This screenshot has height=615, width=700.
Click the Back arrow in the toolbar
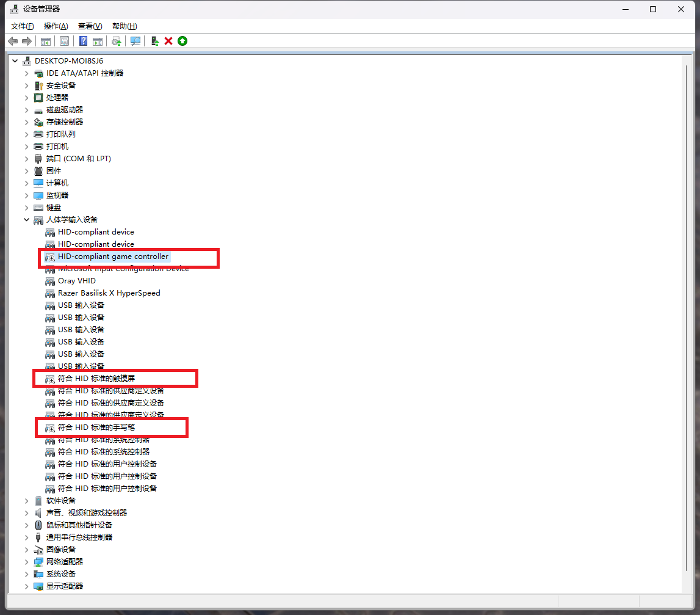[13, 41]
